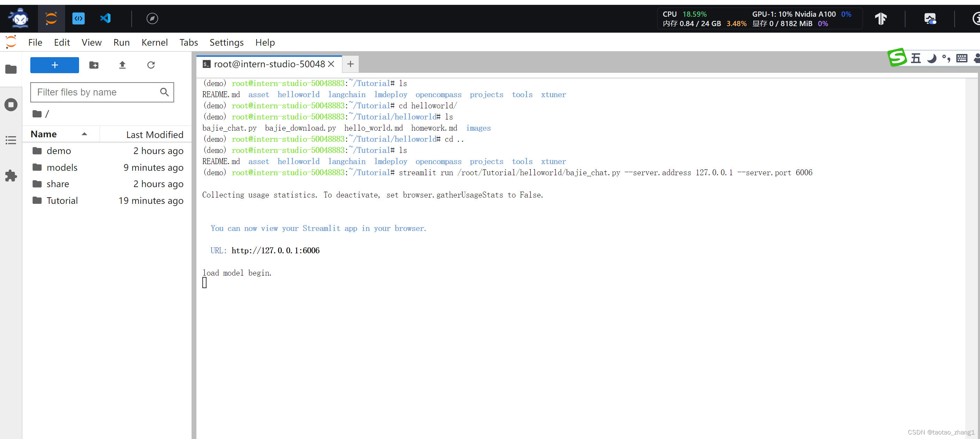Open the code editor icon in top bar
Viewport: 980px width, 439px height.
click(79, 18)
